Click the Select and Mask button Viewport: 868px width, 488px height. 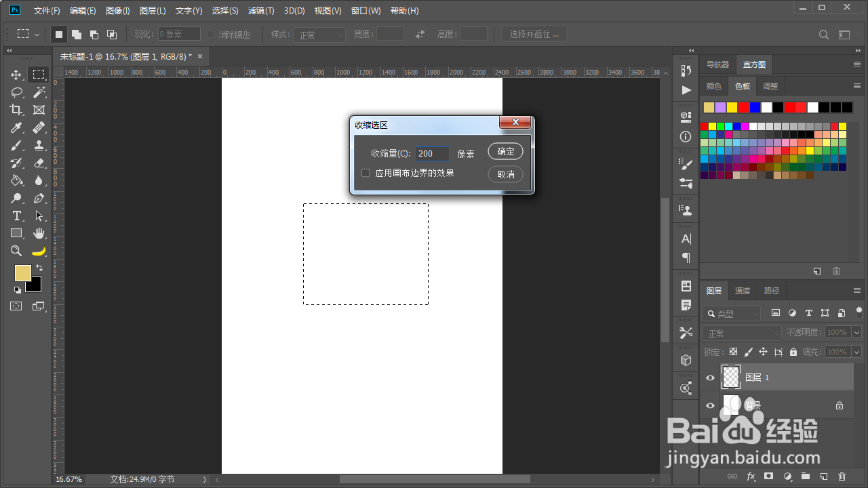(534, 34)
